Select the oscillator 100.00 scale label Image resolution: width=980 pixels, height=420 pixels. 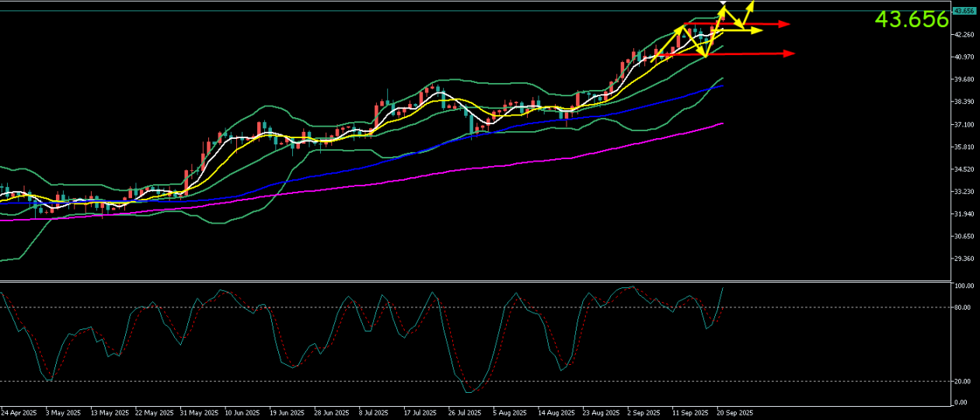(964, 286)
